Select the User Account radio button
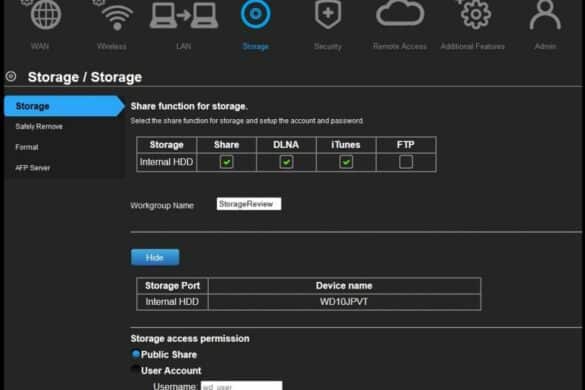The width and height of the screenshot is (585, 390). pos(135,369)
